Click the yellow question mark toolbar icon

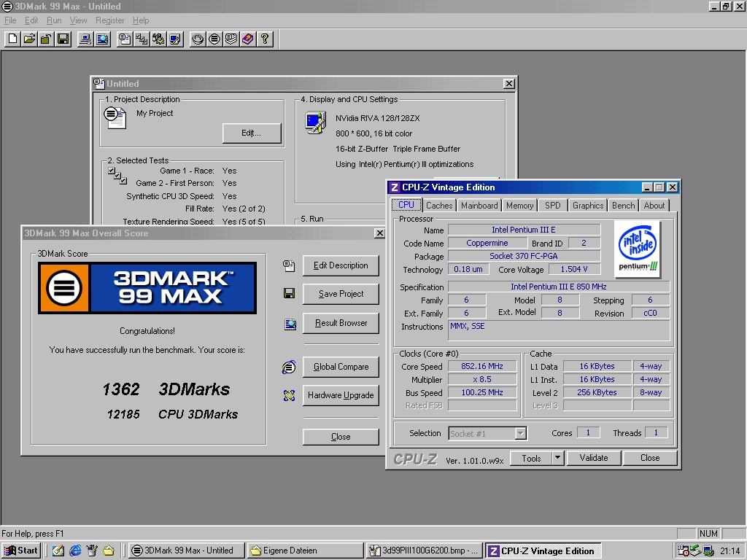pyautogui.click(x=265, y=39)
